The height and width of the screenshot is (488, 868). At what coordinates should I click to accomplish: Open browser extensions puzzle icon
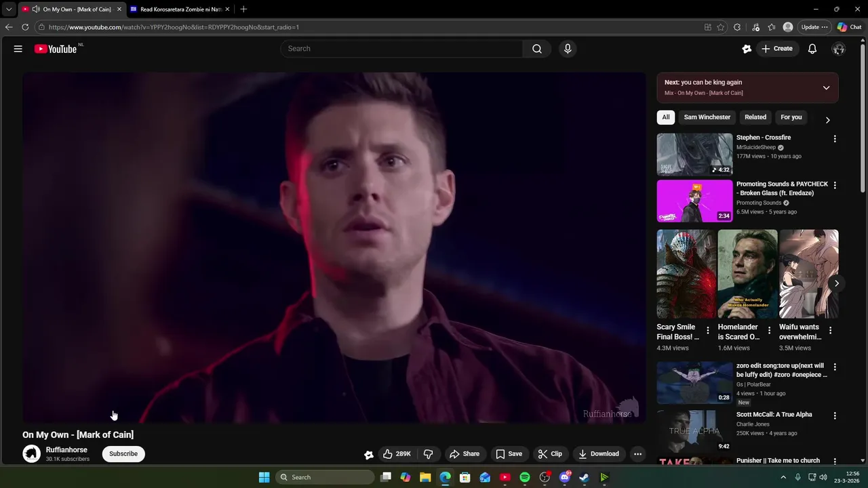[x=737, y=27]
